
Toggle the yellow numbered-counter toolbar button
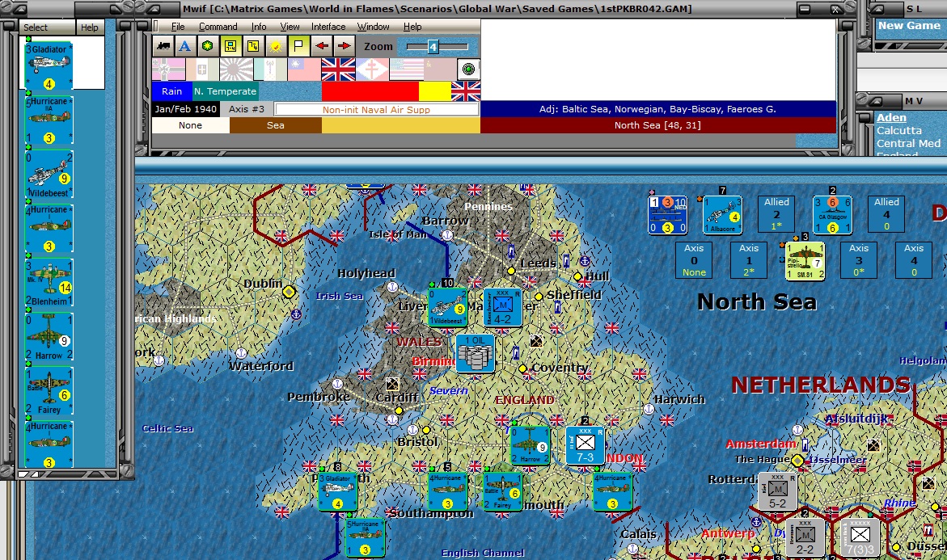point(253,46)
